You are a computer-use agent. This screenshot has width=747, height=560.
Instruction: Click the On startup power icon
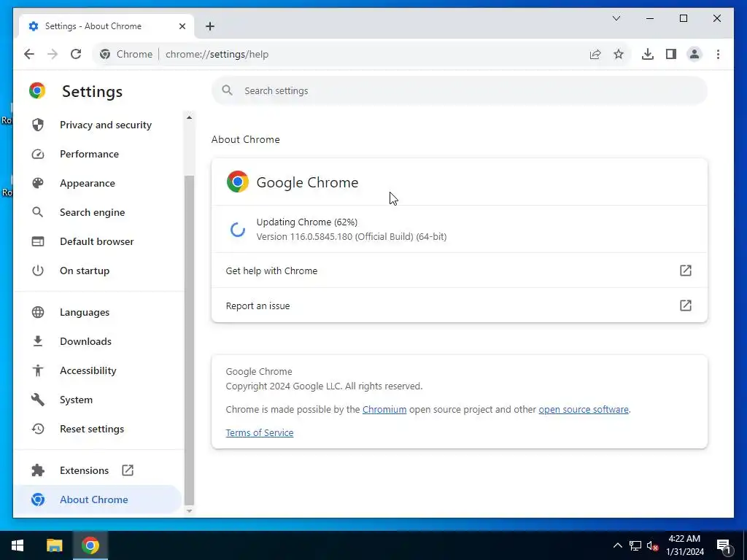coord(38,271)
